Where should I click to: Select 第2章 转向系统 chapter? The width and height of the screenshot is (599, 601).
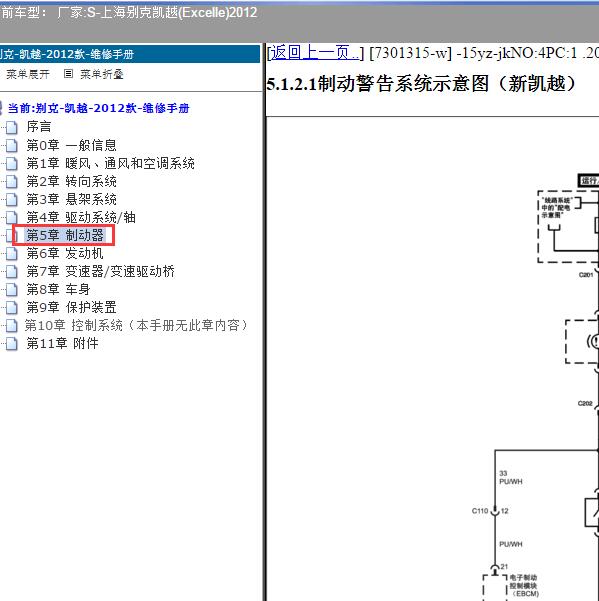(71, 181)
